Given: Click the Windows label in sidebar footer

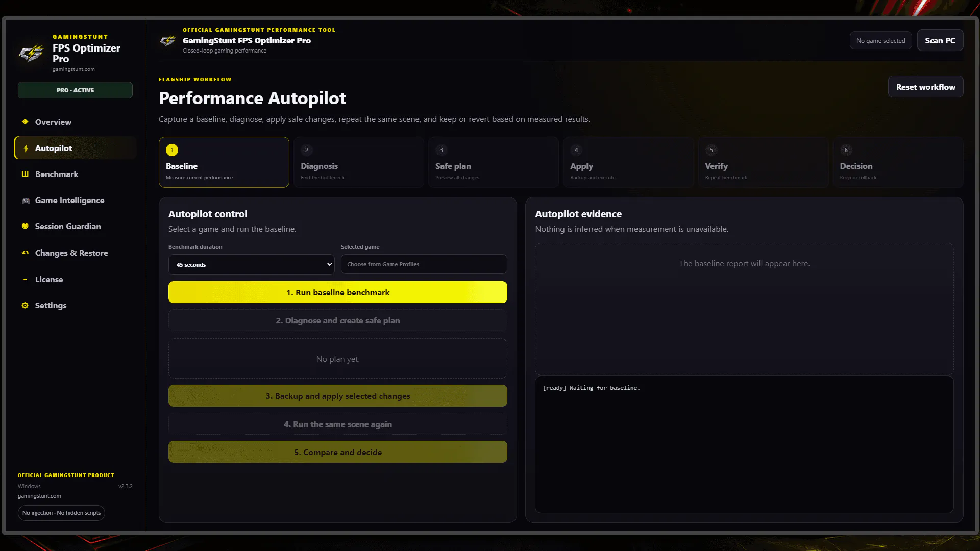Looking at the screenshot, I should pyautogui.click(x=29, y=486).
